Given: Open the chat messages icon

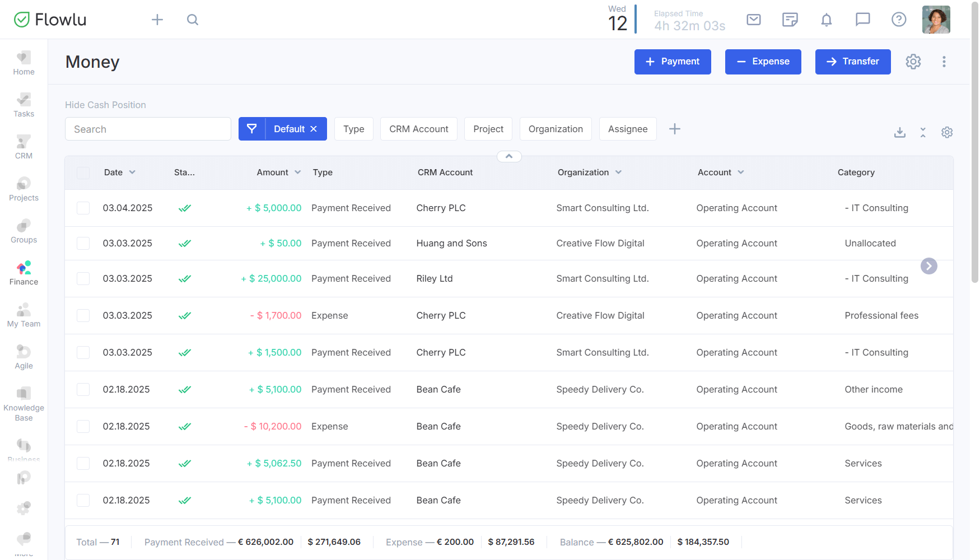Looking at the screenshot, I should click(x=863, y=20).
